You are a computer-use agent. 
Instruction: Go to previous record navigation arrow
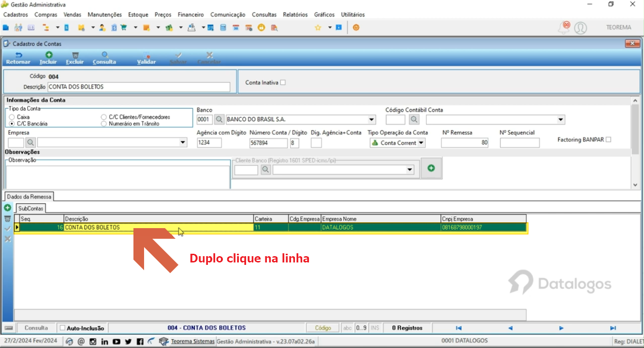coord(510,328)
